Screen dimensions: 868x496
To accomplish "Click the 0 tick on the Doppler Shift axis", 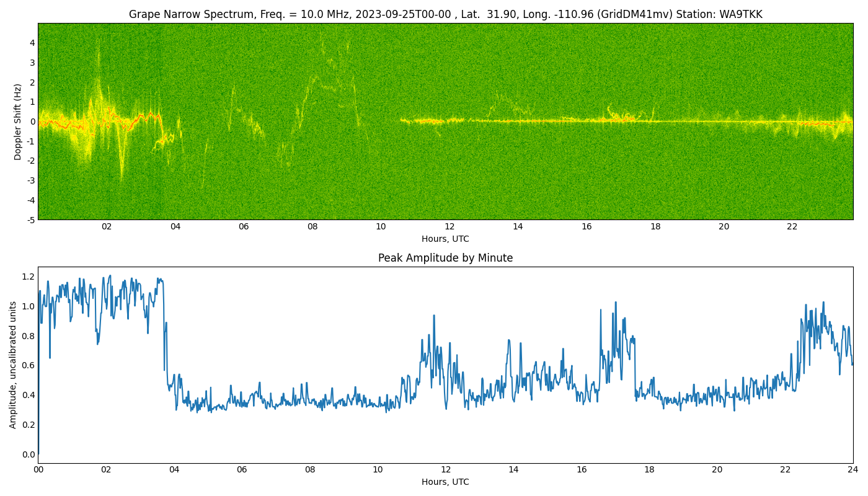I will click(33, 122).
